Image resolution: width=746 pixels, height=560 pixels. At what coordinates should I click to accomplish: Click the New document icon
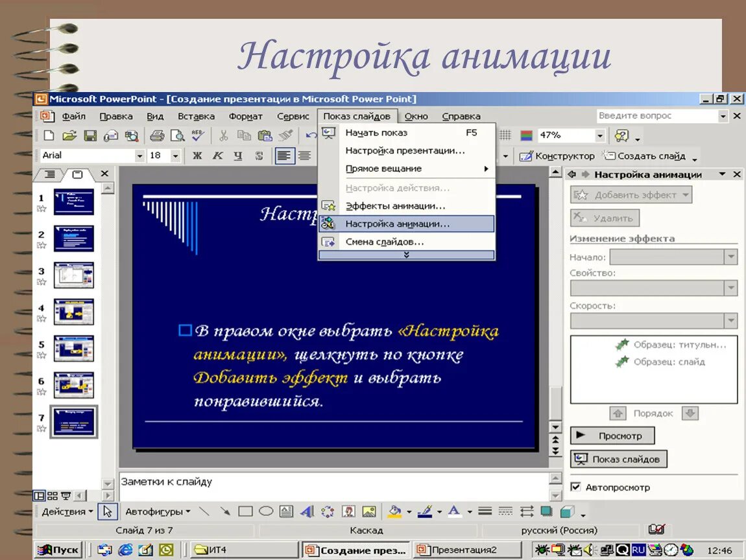coord(49,135)
